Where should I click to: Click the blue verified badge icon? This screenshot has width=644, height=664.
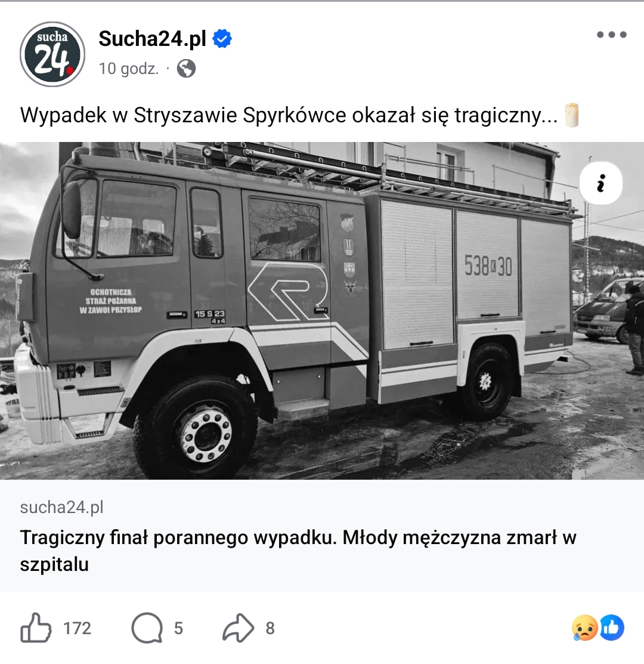pos(222,39)
